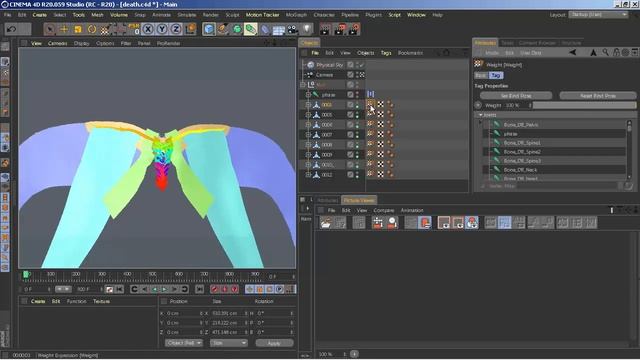Click the Attributes lock icon
The width and height of the screenshot is (640, 360).
point(616,52)
